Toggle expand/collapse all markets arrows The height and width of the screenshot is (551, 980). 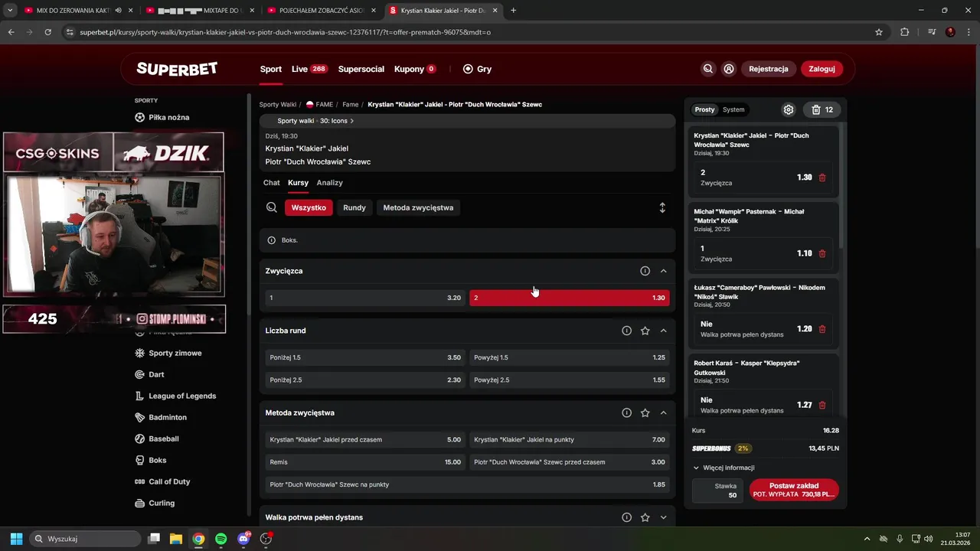click(662, 207)
